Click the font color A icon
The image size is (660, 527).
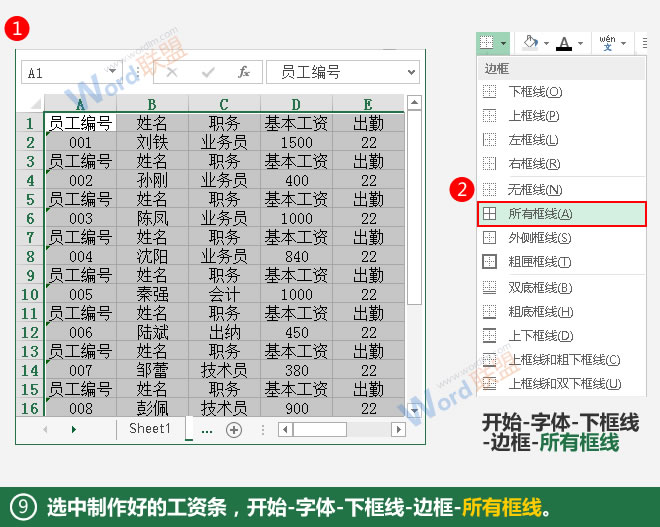(x=564, y=43)
